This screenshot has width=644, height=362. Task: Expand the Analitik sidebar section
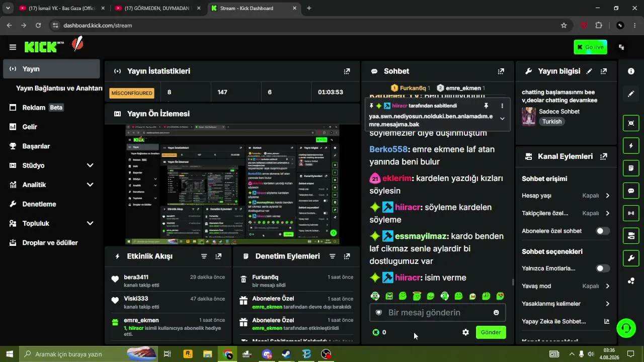tap(90, 185)
